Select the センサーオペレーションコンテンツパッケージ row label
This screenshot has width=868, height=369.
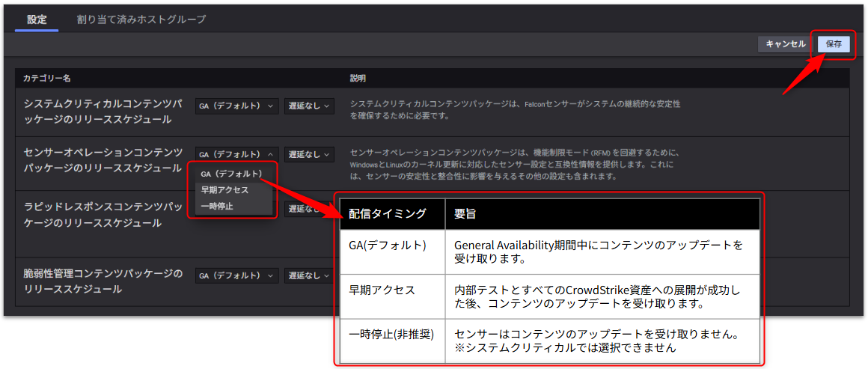point(103,160)
